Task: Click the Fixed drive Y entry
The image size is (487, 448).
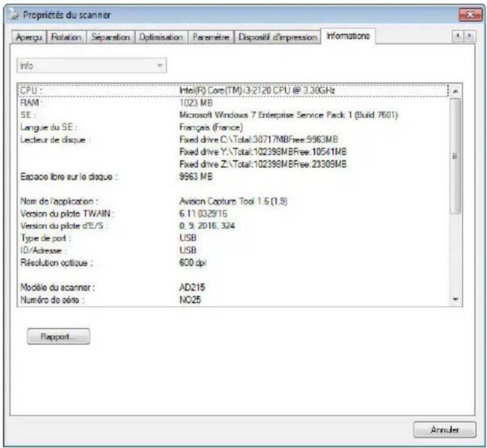Action: (x=263, y=152)
